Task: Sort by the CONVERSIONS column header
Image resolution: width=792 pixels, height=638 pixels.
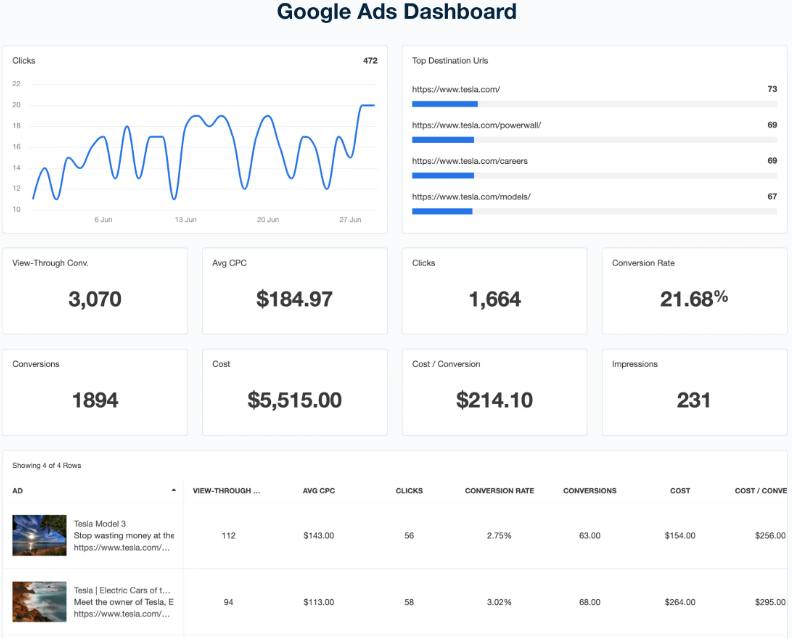Action: (x=589, y=490)
